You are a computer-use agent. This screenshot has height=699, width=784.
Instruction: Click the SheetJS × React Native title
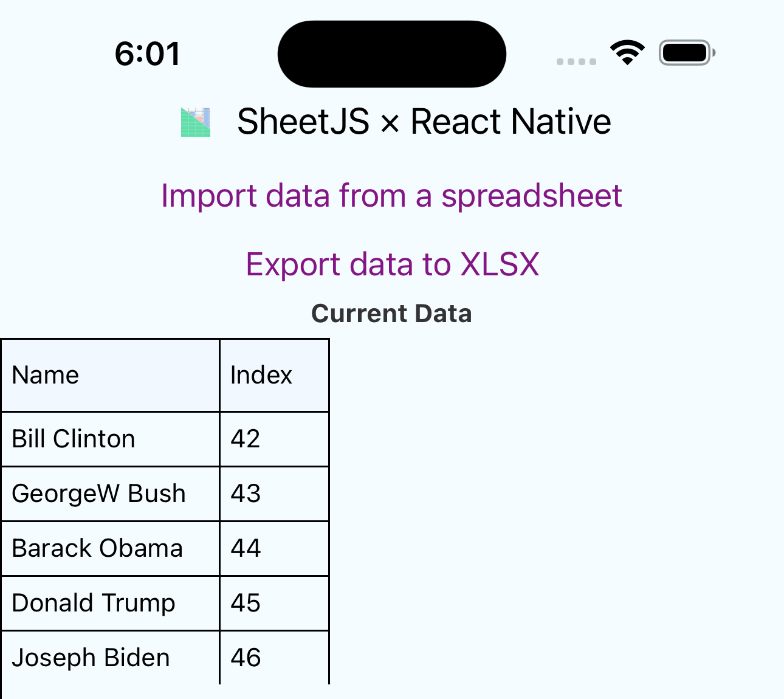click(425, 122)
